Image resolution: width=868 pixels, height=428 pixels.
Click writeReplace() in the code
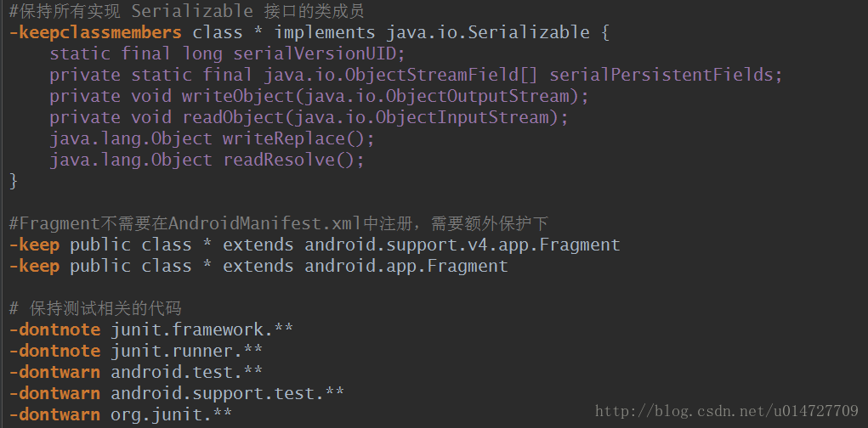click(299, 138)
